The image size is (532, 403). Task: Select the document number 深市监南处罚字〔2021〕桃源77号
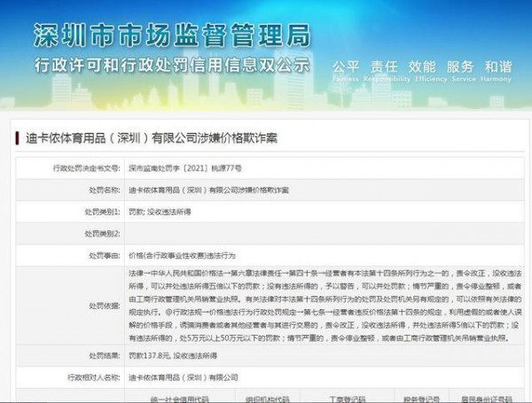pyautogui.click(x=185, y=168)
